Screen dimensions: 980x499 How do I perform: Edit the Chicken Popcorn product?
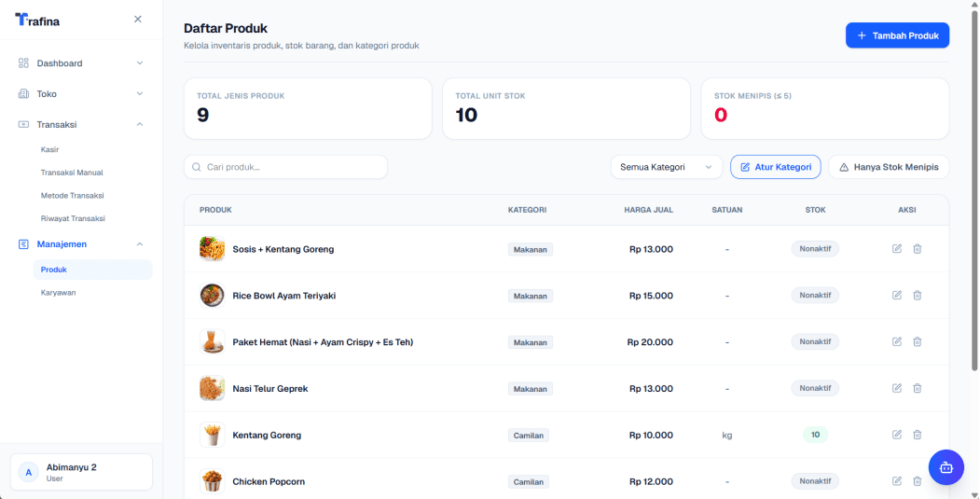coord(897,481)
